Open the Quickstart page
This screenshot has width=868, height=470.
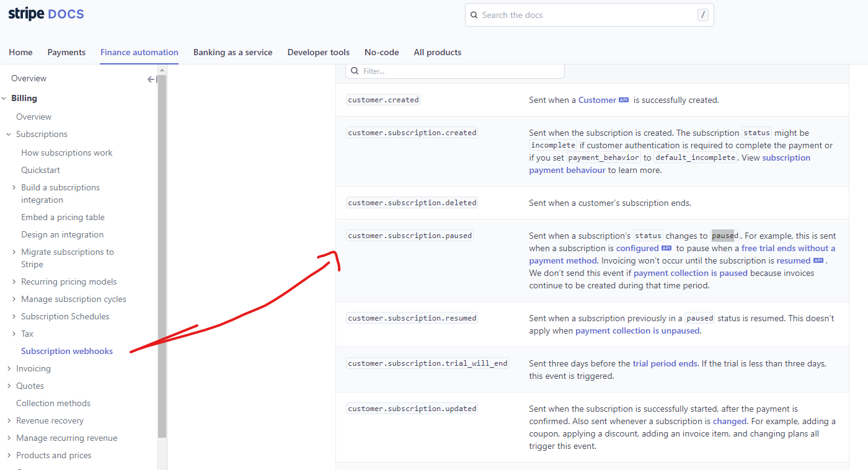coord(40,170)
